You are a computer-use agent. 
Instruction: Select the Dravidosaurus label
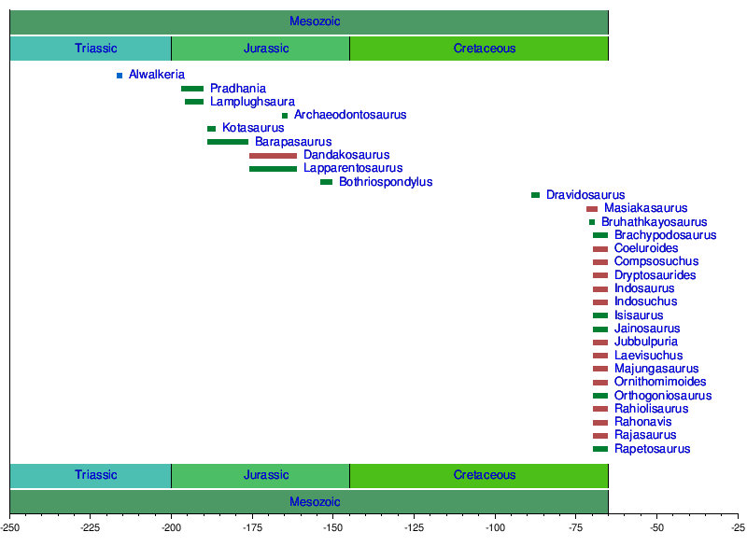pos(585,195)
